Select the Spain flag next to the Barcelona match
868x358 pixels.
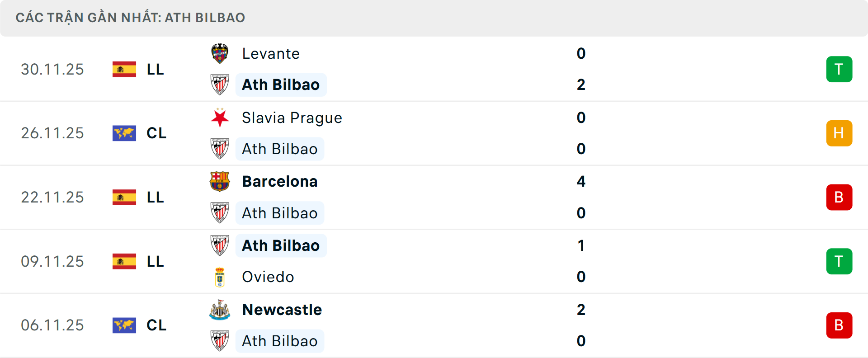pyautogui.click(x=124, y=197)
